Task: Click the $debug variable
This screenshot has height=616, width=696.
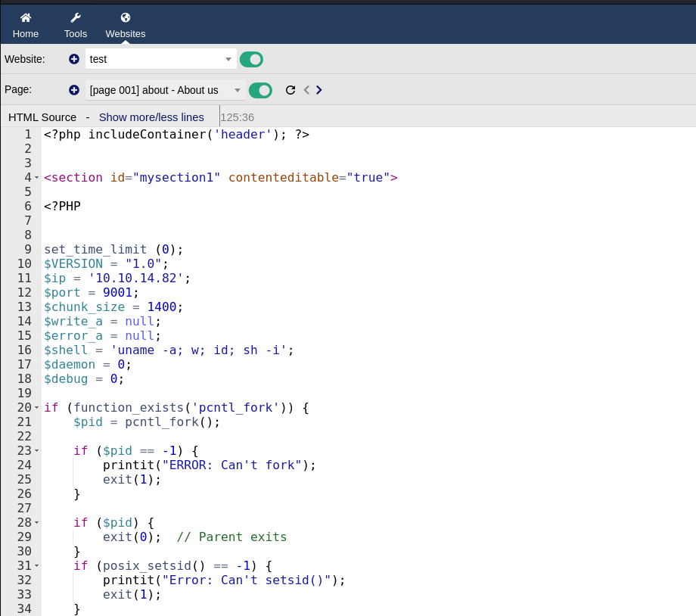Action: [x=66, y=378]
